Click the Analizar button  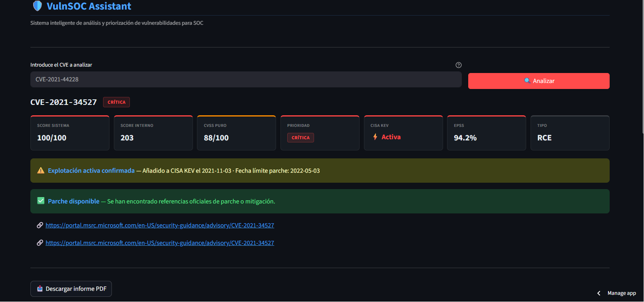click(539, 81)
